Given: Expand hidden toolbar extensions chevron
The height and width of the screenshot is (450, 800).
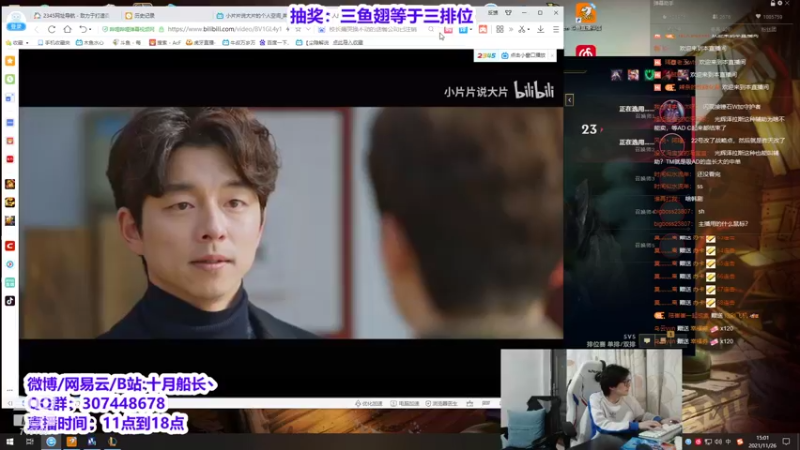Looking at the screenshot, I should pos(511,29).
